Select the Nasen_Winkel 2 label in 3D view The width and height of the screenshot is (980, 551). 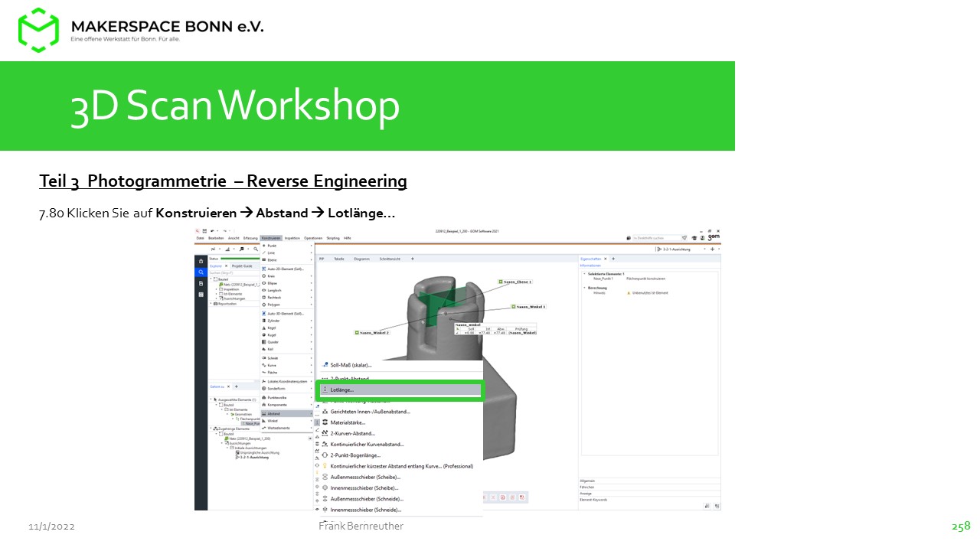(x=372, y=332)
